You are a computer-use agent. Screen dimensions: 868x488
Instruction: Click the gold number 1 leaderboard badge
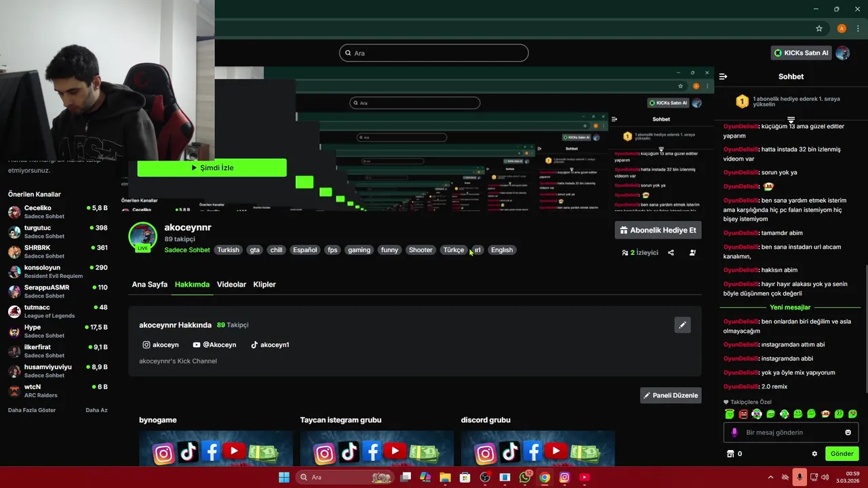pos(742,101)
